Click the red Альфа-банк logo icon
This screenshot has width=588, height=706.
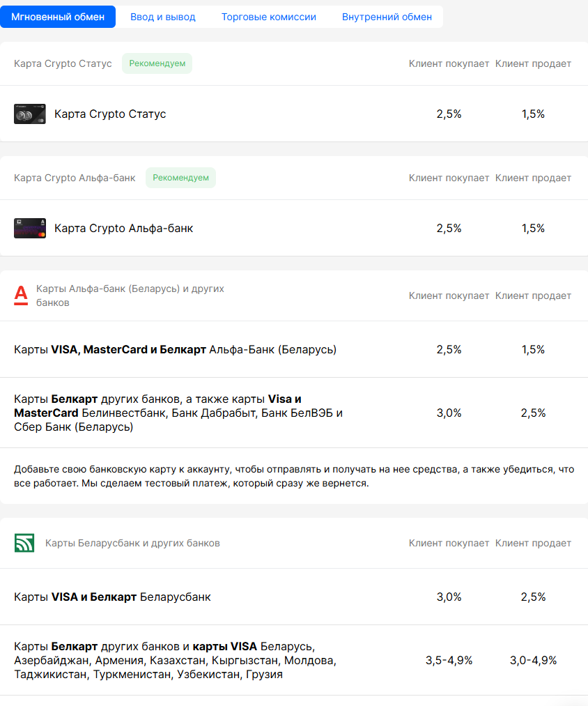tap(21, 296)
